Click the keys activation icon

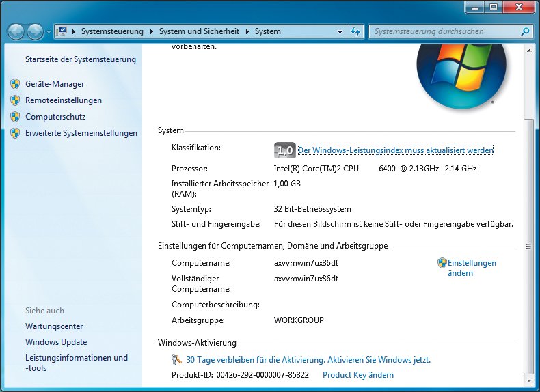176,360
